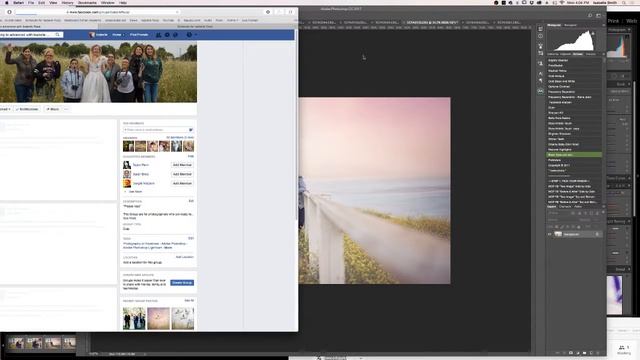640x360 pixels.
Task: Click the add members input field
Action: click(158, 130)
